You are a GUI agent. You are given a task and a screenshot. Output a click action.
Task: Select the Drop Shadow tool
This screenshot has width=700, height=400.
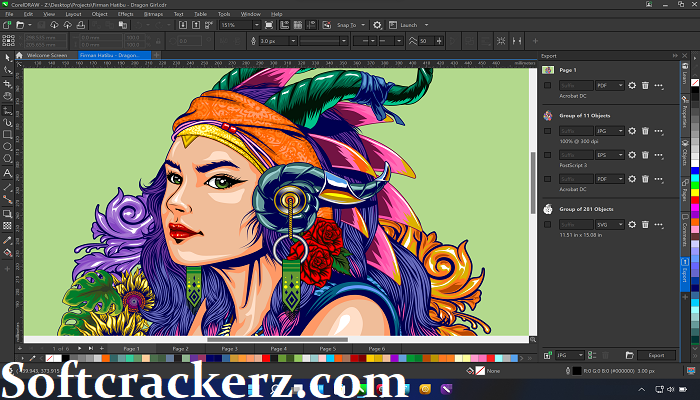click(8, 214)
